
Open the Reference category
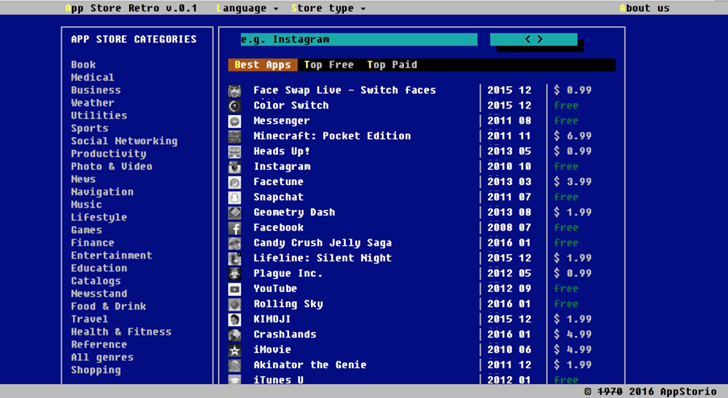click(x=99, y=345)
